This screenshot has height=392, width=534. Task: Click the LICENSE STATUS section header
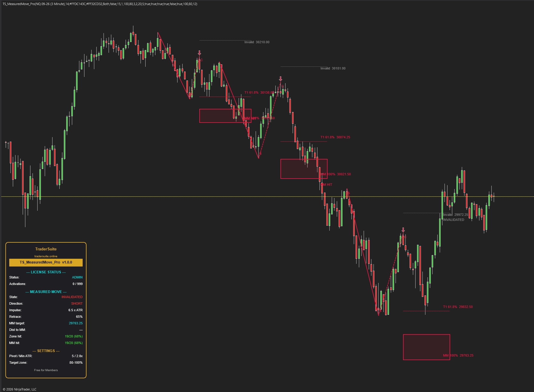coord(46,272)
